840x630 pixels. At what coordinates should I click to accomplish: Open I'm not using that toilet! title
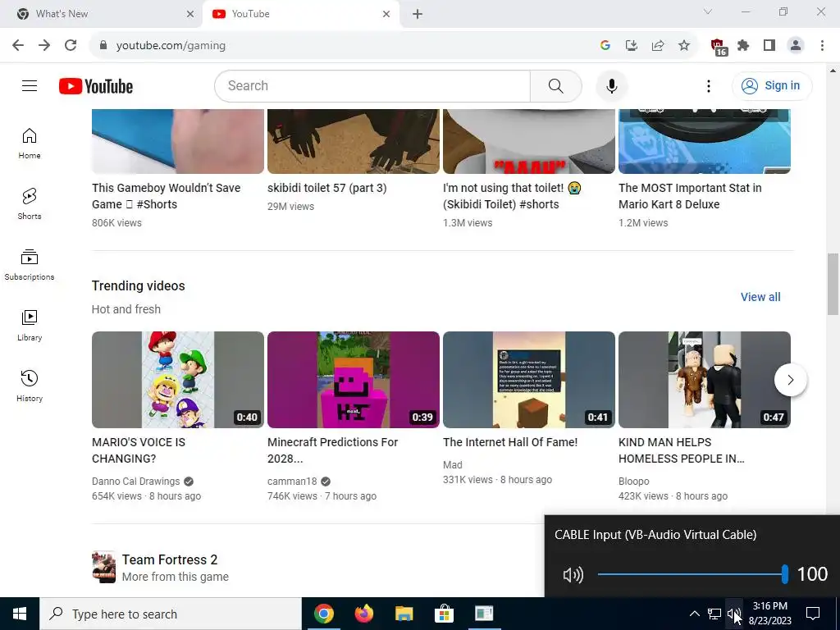pyautogui.click(x=512, y=196)
